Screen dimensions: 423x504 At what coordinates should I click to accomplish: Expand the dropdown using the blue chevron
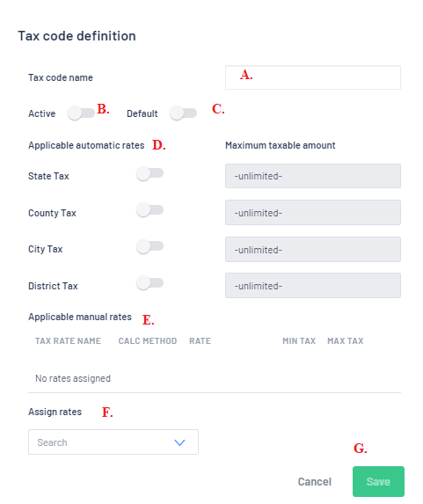click(x=179, y=442)
